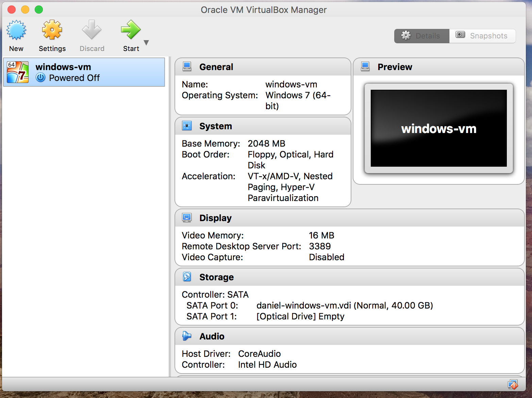Image resolution: width=532 pixels, height=398 pixels.
Task: Open the General section header
Action: [263, 67]
